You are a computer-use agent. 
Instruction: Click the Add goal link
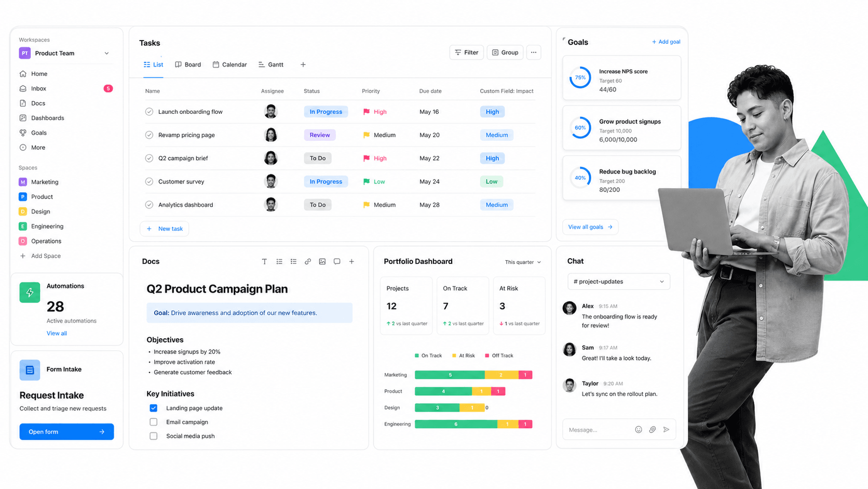click(666, 42)
